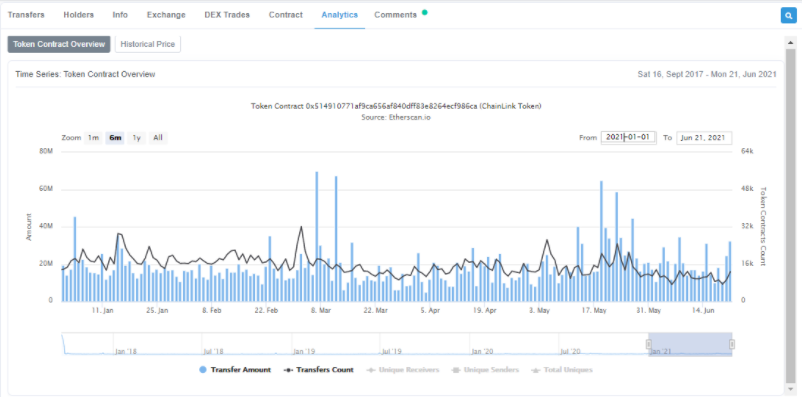Toggle Transfer Amount legend series
Viewport: 802px width, 397px height.
[x=235, y=370]
